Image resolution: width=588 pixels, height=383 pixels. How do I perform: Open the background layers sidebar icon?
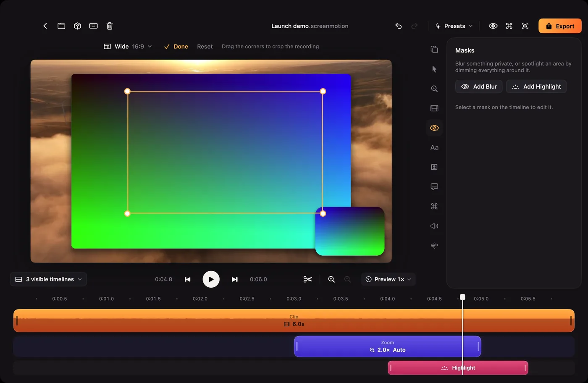click(x=434, y=50)
